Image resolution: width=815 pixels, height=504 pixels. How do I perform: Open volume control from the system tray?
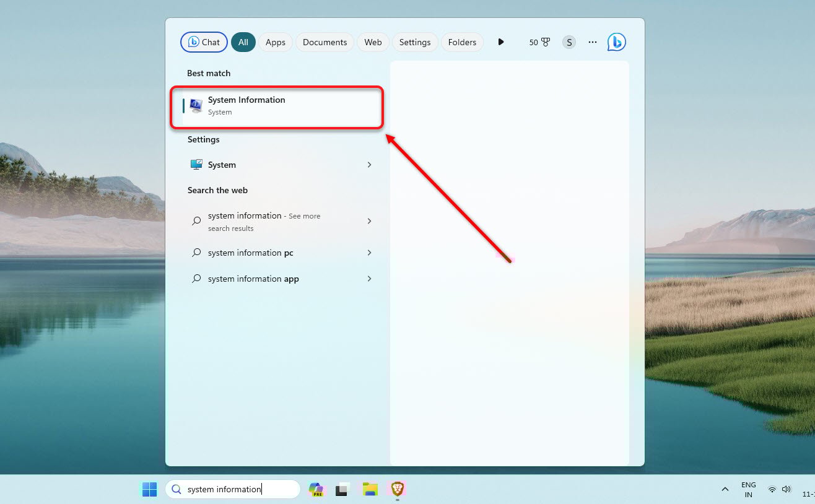[x=787, y=489]
